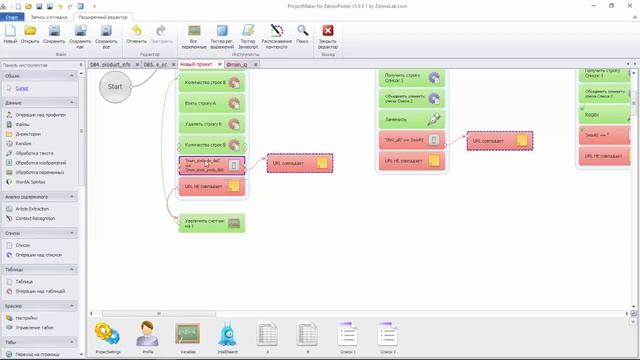640x360 pixels.
Task: Click the Управление табом (tab management) item
Action: coord(34,328)
